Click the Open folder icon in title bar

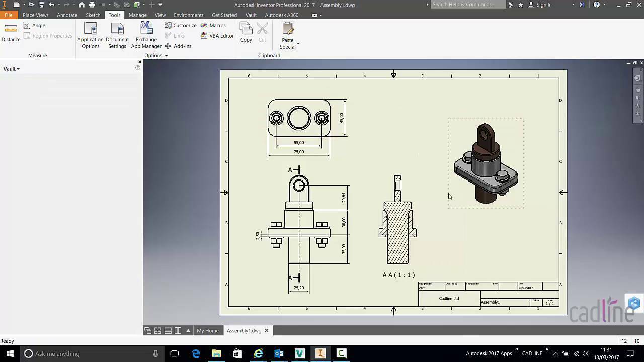click(x=31, y=5)
